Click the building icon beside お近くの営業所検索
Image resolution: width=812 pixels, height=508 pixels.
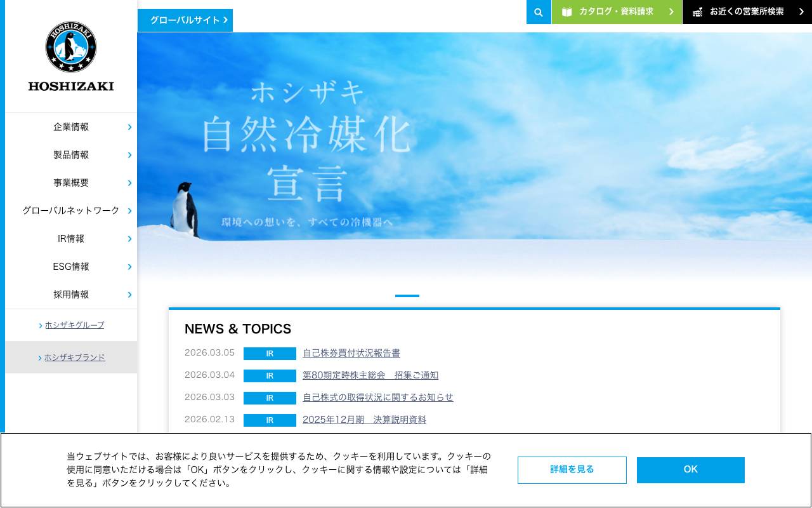point(698,11)
